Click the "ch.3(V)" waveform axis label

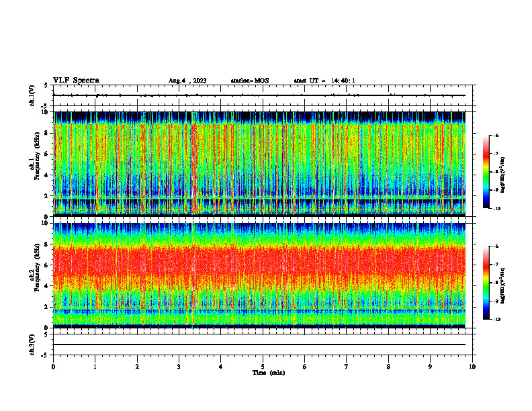32,345
